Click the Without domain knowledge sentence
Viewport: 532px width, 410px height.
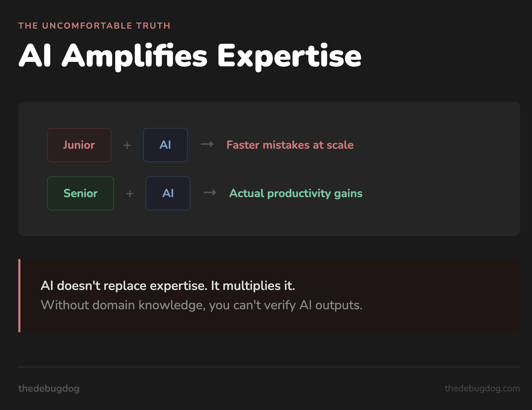click(x=201, y=305)
